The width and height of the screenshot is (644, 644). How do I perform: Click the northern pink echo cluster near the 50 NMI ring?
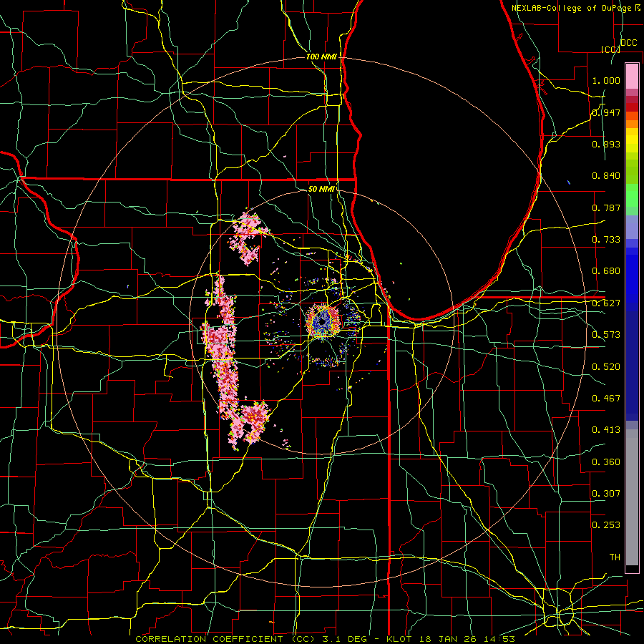[x=249, y=238]
